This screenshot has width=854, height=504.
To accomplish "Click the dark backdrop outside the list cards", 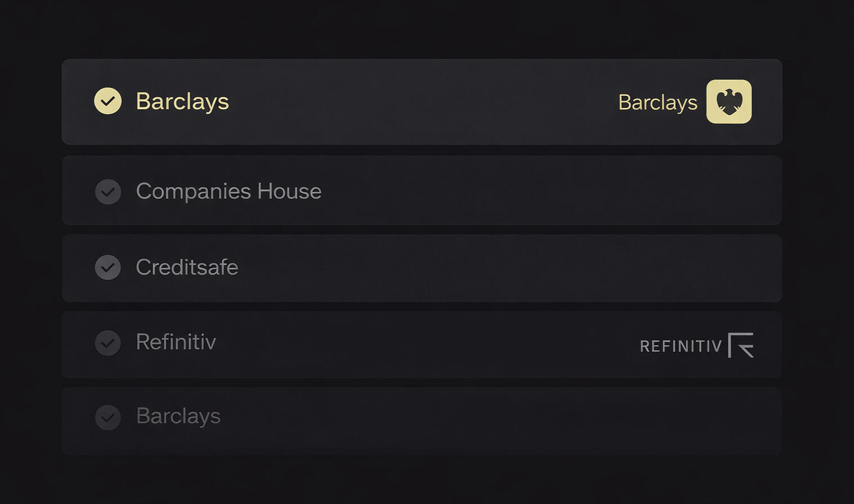I will pos(422,28).
